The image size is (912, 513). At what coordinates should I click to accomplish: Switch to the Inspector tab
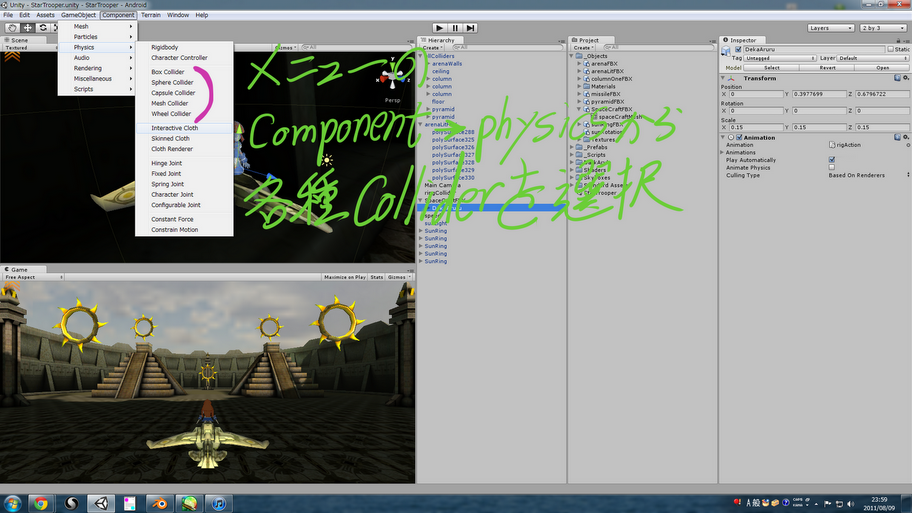(743, 40)
